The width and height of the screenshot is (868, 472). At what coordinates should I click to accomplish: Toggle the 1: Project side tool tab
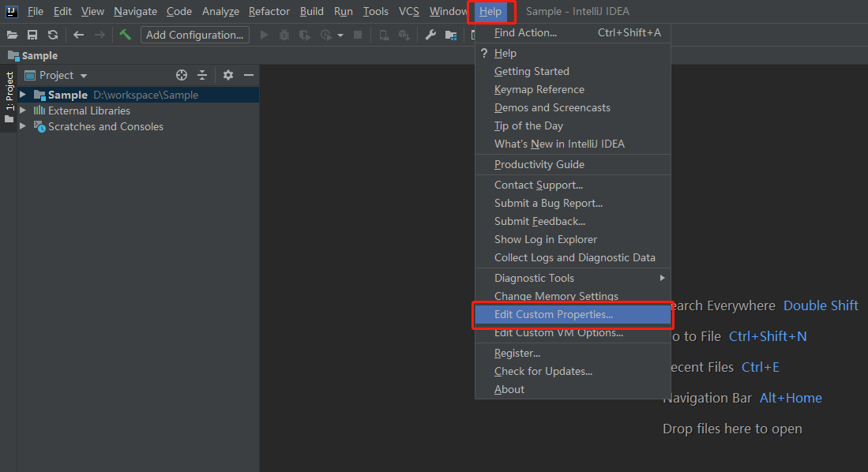pyautogui.click(x=9, y=97)
